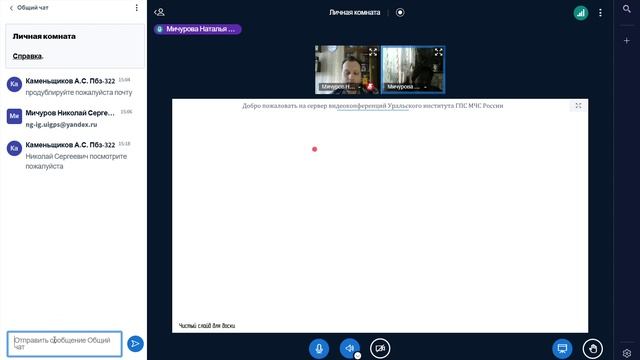The height and width of the screenshot is (360, 640).
Task: Open second webcam Мичурова name dropdown
Action: pos(407,87)
